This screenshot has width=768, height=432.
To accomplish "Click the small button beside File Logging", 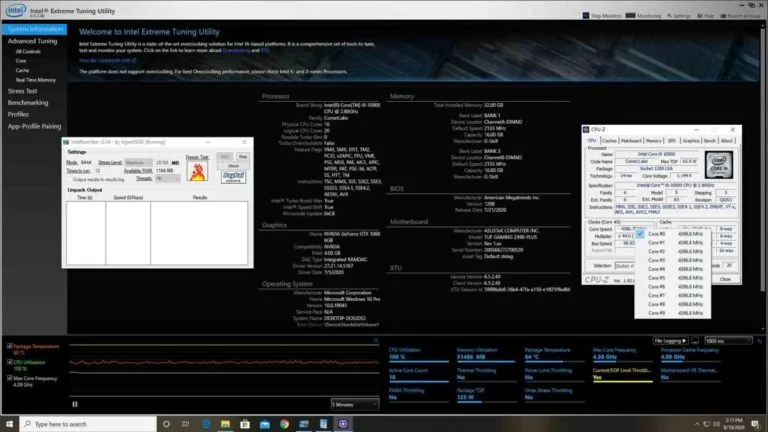I will coord(695,340).
